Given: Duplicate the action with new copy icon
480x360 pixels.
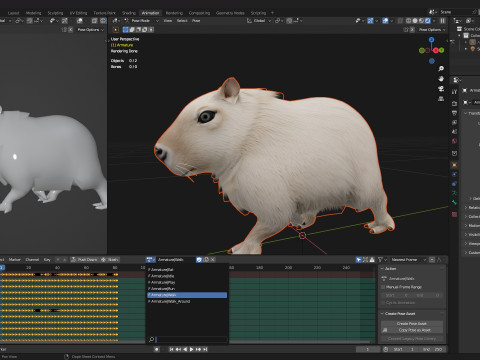Looking at the screenshot, I should (x=206, y=260).
